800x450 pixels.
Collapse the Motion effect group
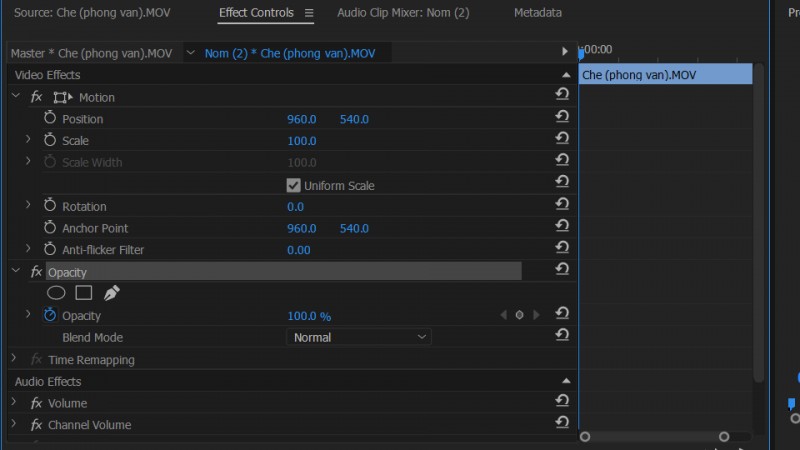[16, 95]
